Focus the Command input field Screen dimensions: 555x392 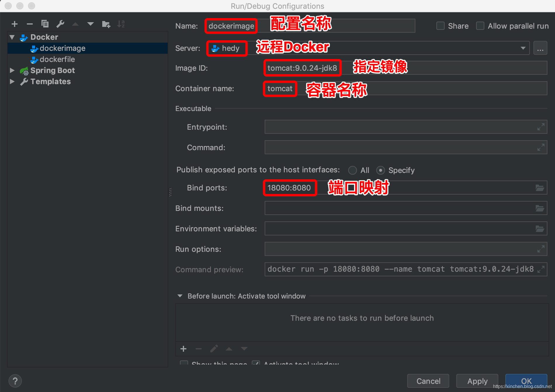(x=406, y=148)
